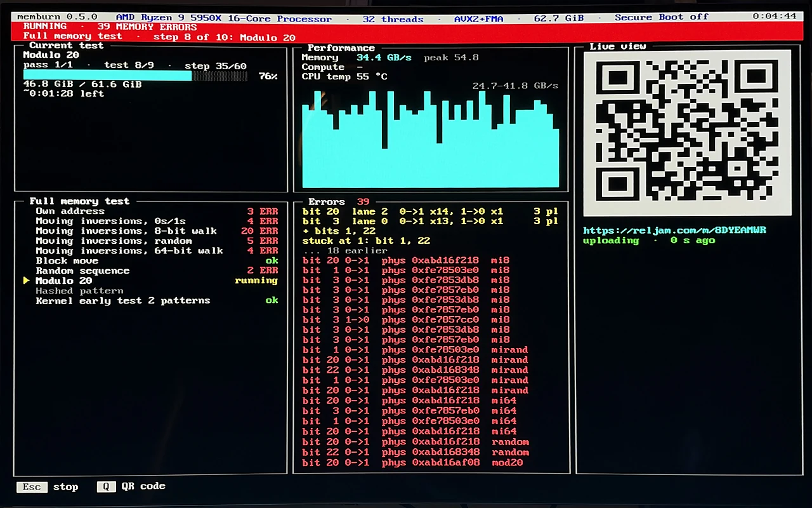Click the "... 18 earlier" line

click(x=344, y=251)
